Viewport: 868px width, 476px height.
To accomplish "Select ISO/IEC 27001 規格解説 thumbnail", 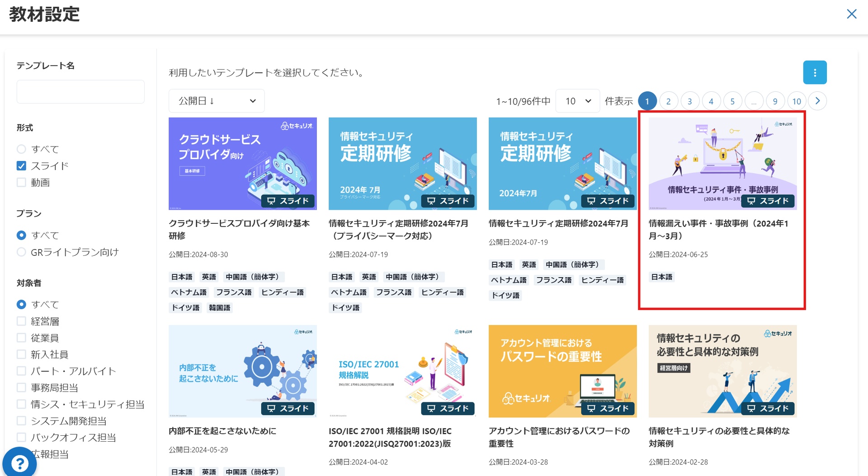I will coord(403,371).
